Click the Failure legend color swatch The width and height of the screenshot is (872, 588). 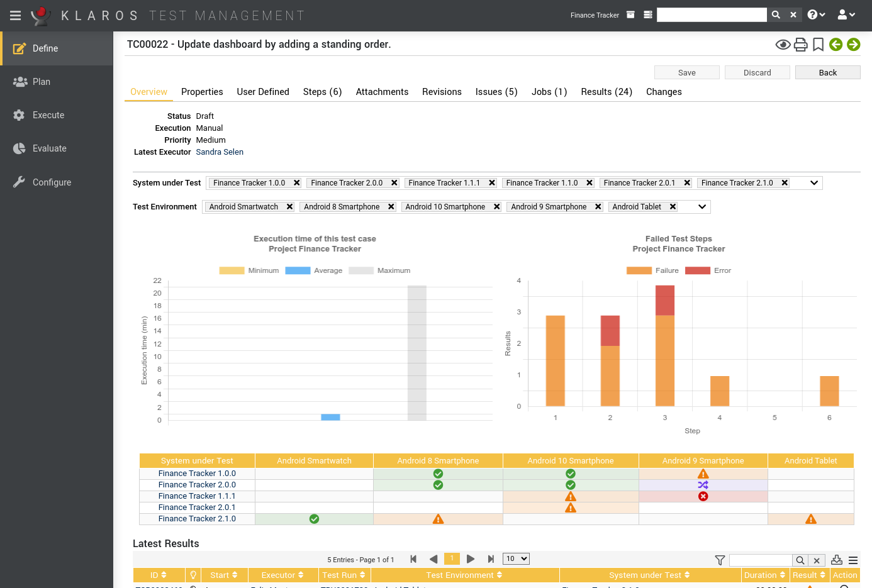tap(639, 270)
